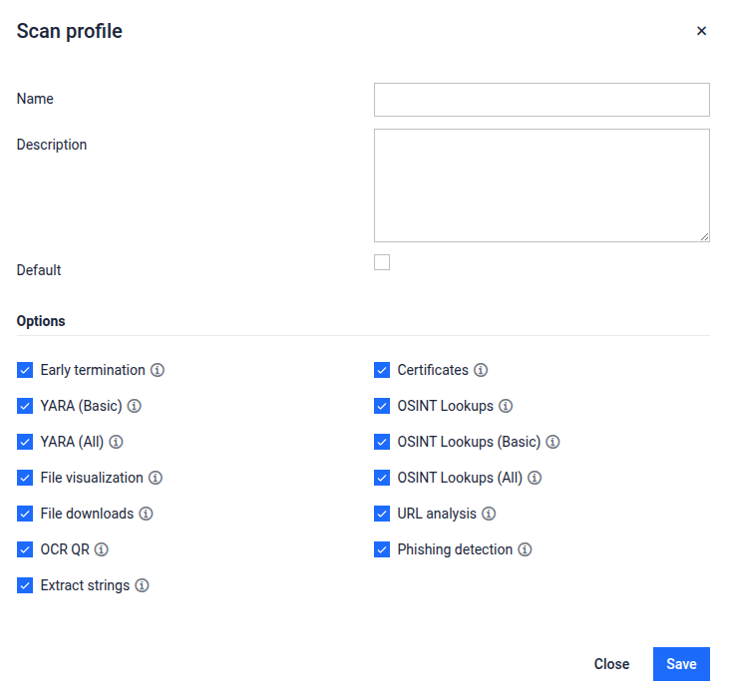Screen dimensions: 729x700
Task: Save the scan profile
Action: coord(681,664)
